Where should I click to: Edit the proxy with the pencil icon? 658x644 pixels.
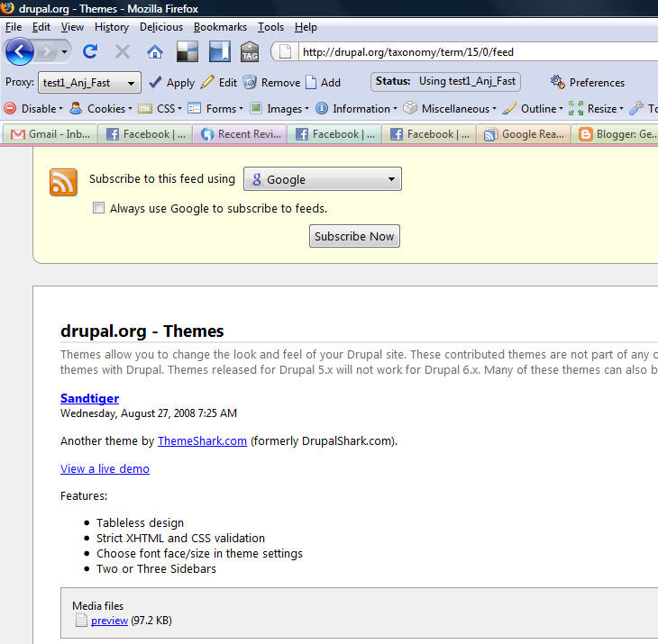pos(219,82)
